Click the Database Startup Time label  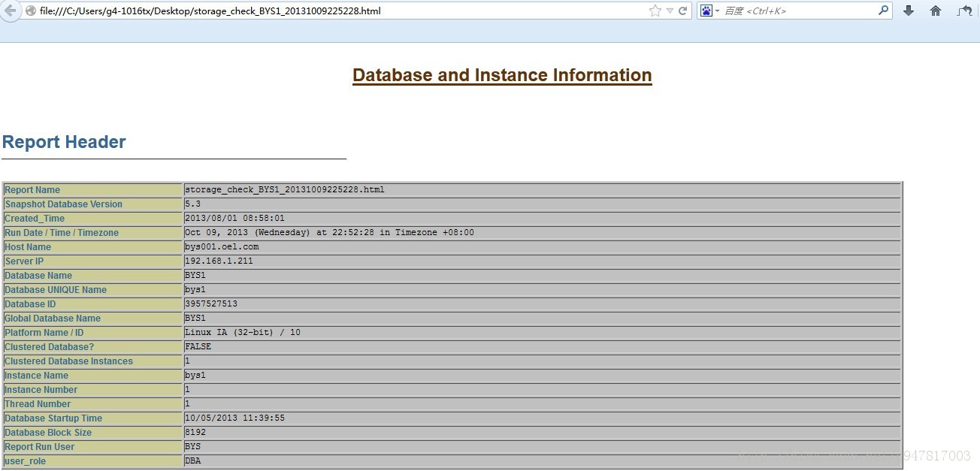[53, 418]
